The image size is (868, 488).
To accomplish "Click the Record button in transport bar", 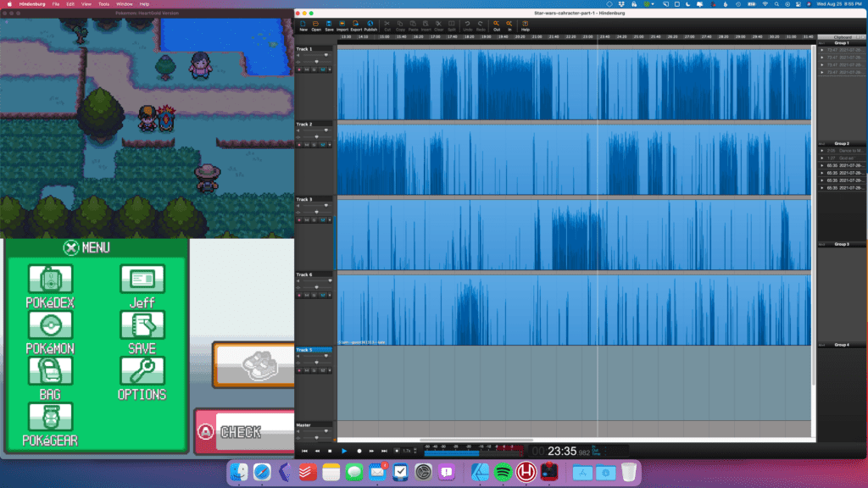I will click(x=359, y=452).
